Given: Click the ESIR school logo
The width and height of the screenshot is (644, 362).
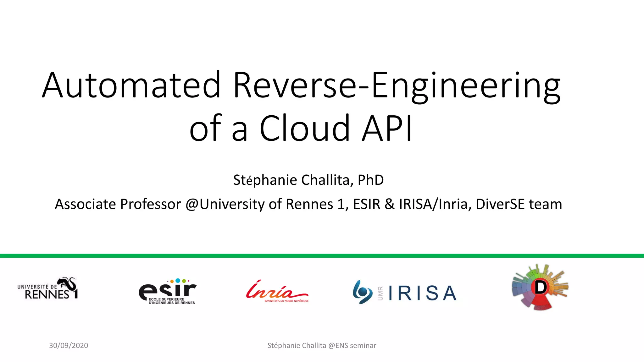Looking at the screenshot, I should (167, 291).
